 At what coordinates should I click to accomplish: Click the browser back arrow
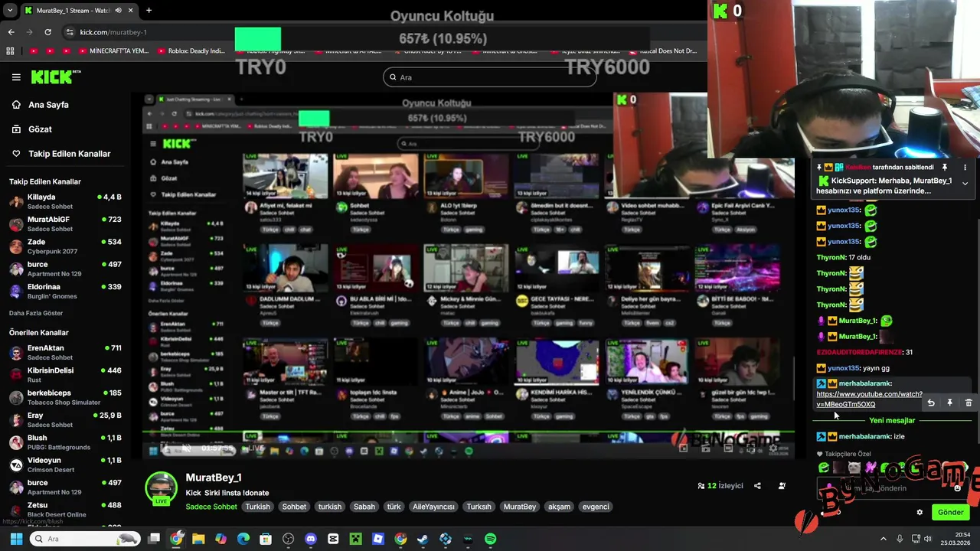11,32
